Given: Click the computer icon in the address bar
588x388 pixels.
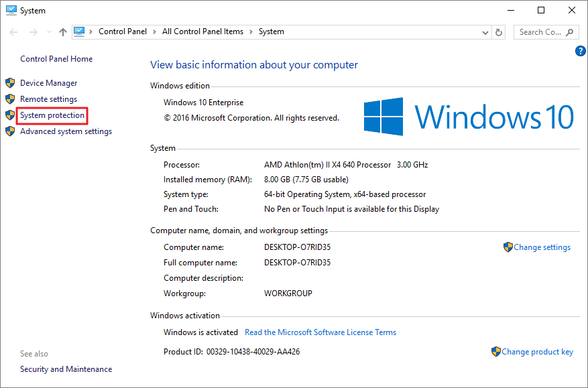Looking at the screenshot, I should pyautogui.click(x=78, y=32).
